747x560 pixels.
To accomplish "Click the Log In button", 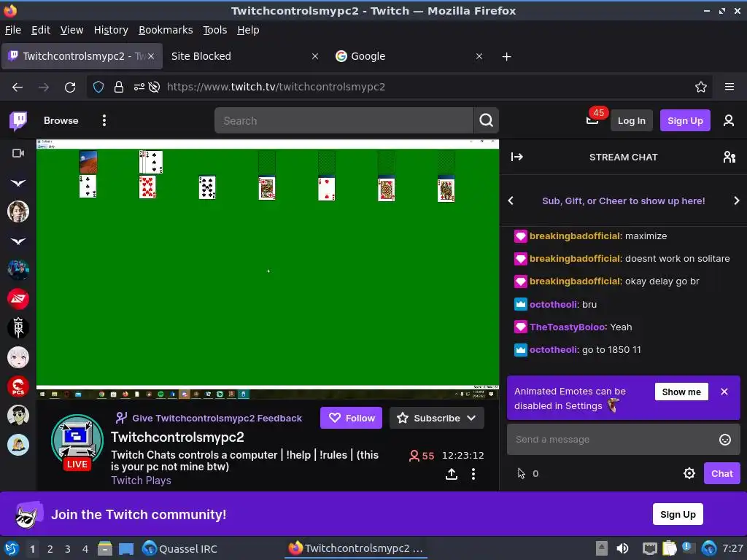I will click(x=631, y=120).
